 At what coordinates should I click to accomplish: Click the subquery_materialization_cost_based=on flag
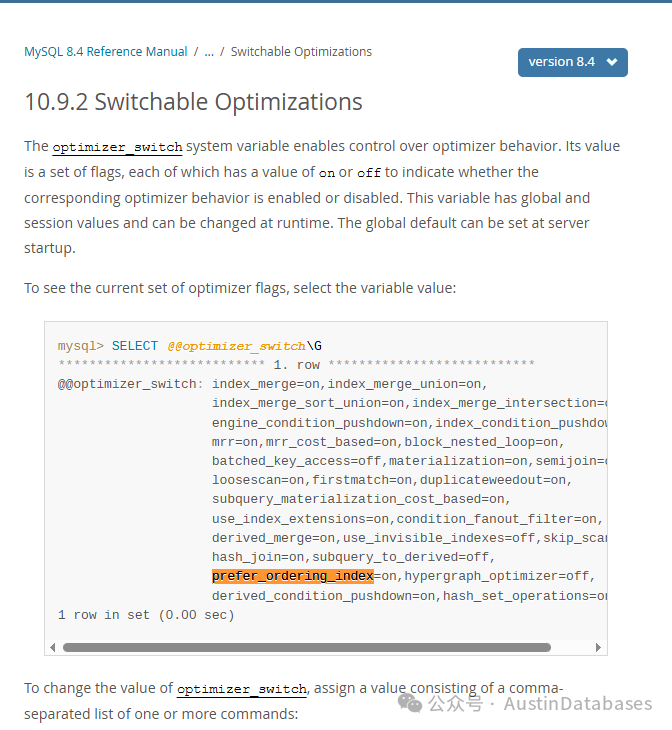tap(361, 499)
